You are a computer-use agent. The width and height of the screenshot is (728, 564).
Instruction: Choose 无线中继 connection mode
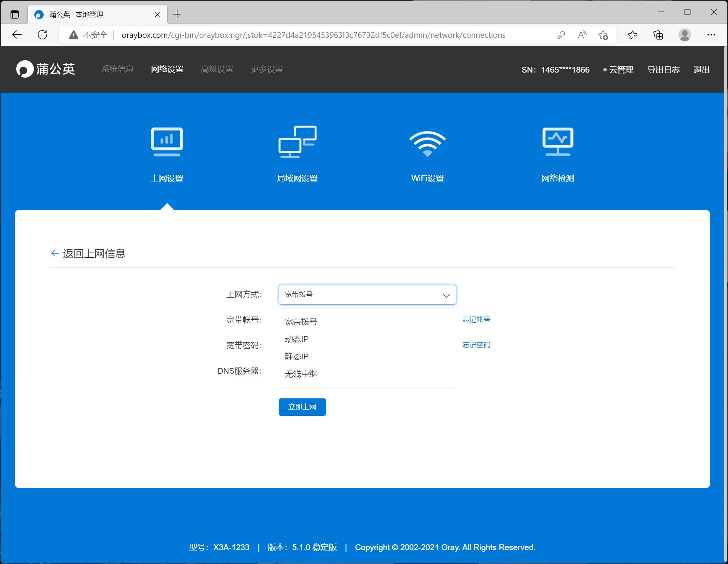coord(300,373)
